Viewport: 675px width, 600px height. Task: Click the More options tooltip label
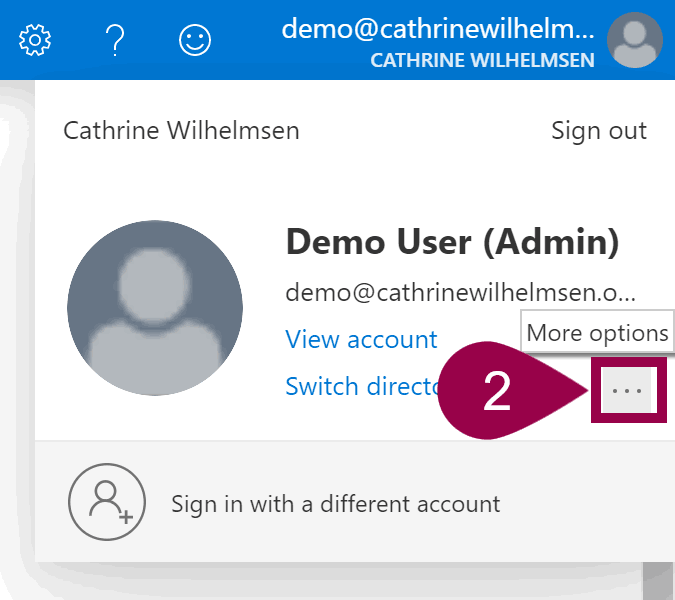pyautogui.click(x=597, y=333)
